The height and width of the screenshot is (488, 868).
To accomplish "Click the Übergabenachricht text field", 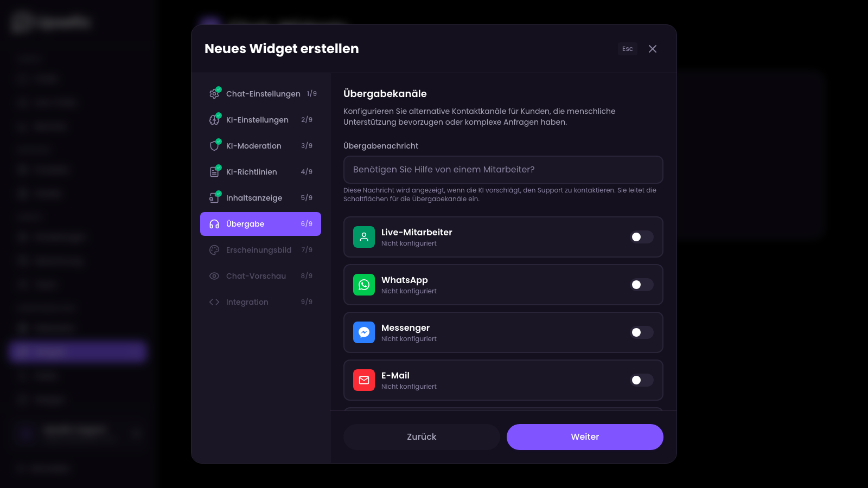I will (502, 170).
